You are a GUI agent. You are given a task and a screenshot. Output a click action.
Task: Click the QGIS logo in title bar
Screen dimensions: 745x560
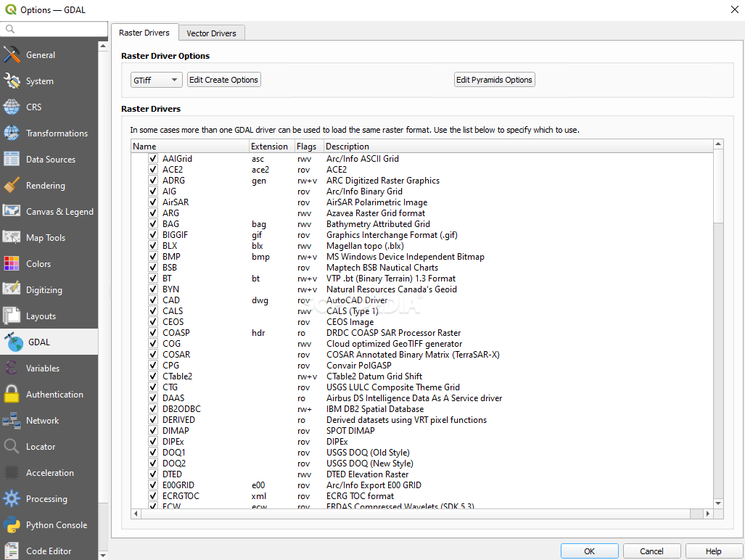10,9
